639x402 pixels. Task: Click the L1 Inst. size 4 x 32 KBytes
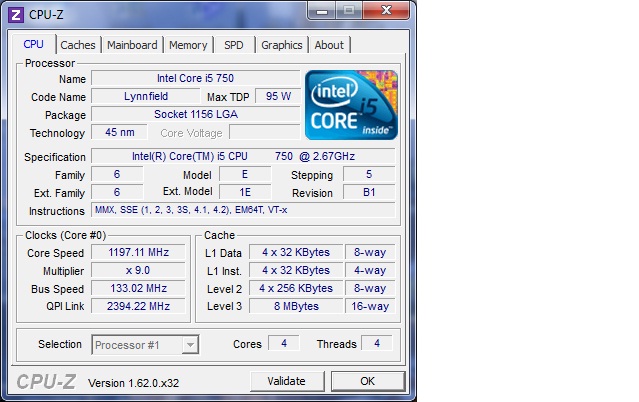click(296, 270)
